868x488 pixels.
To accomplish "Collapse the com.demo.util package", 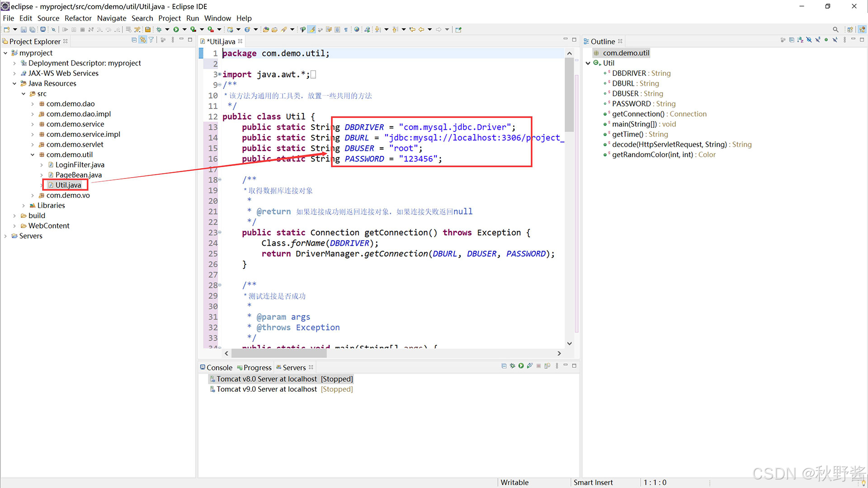I will coord(33,155).
